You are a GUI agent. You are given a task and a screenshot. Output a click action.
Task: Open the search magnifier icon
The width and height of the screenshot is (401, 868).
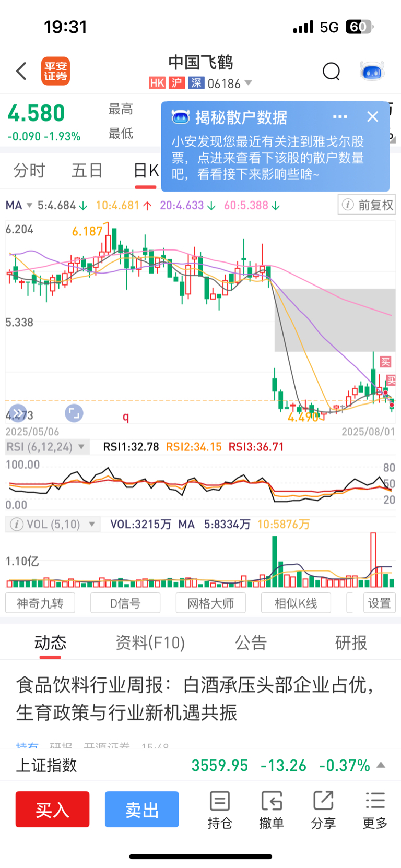click(x=331, y=71)
